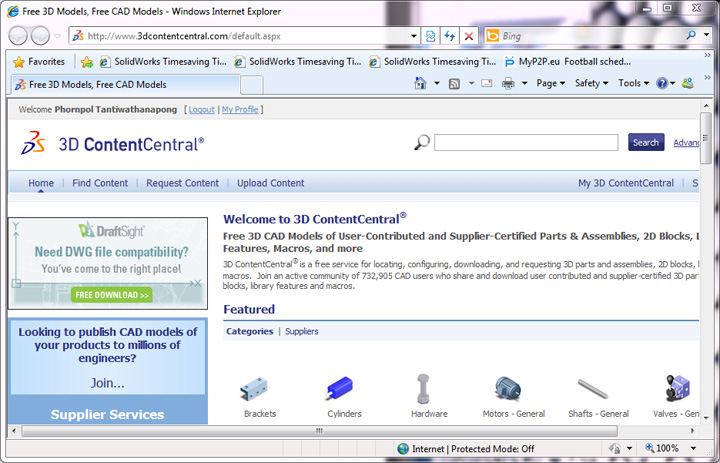
Task: Click the 100% zoom level button
Action: coord(662,448)
